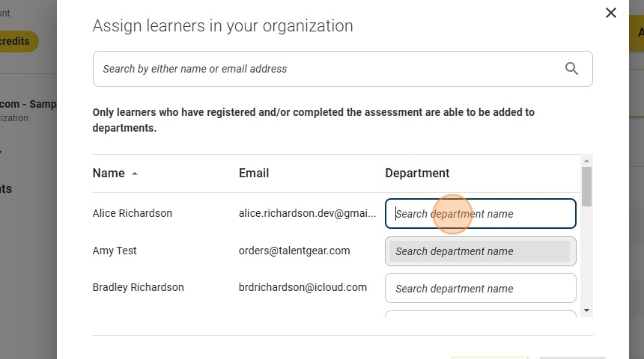This screenshot has height=359, width=644.
Task: Click the Name column header
Action: tap(109, 173)
